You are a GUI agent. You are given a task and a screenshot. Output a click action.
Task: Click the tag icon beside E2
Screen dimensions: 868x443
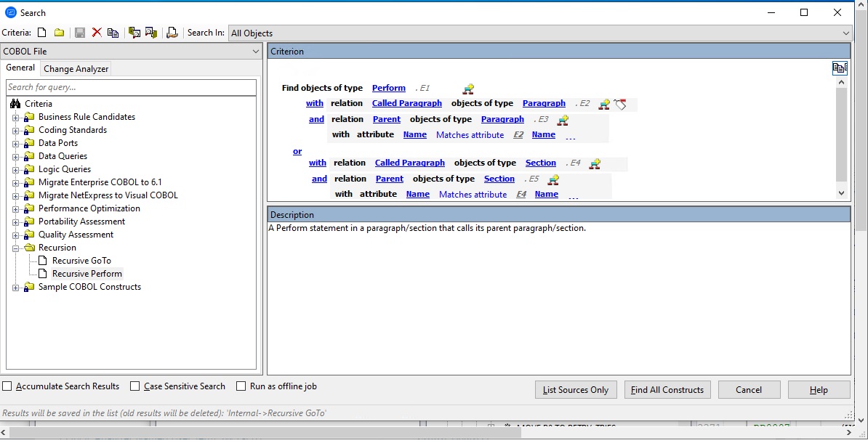tap(620, 104)
